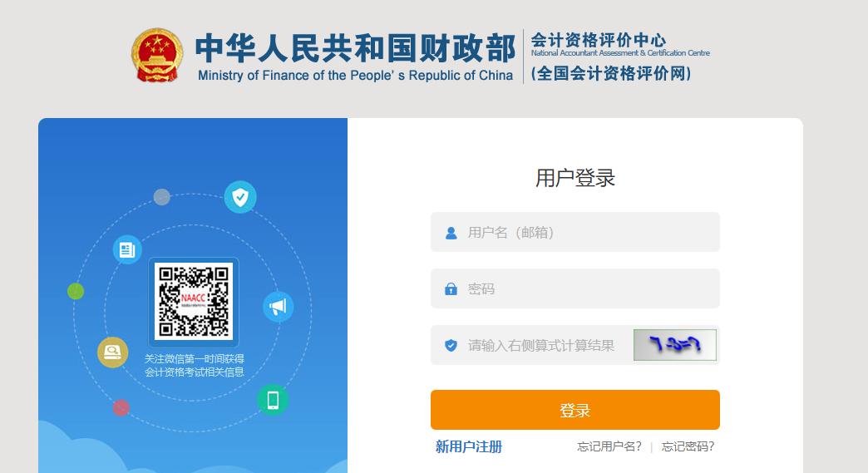Click the yellow disk search icon
868x473 pixels.
coord(112,352)
